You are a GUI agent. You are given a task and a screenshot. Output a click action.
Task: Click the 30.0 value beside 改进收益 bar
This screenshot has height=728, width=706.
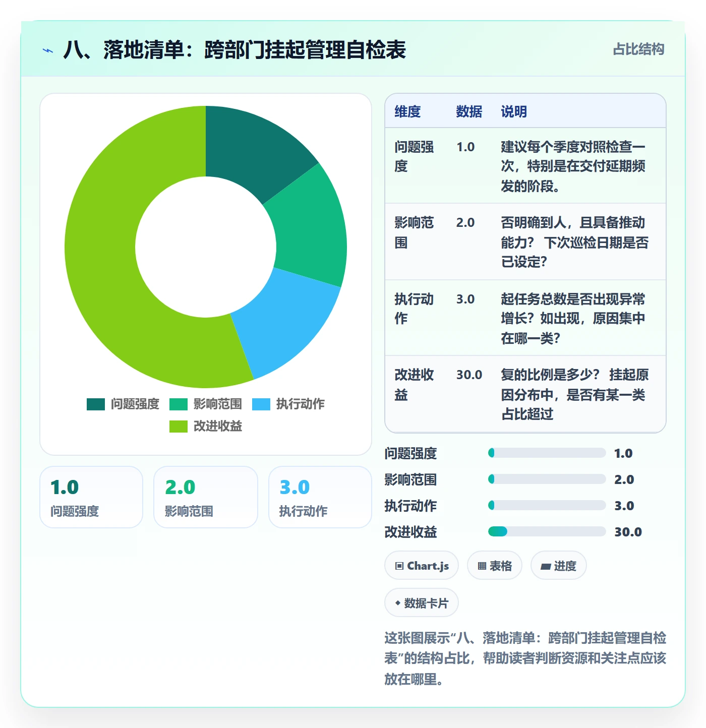[628, 532]
